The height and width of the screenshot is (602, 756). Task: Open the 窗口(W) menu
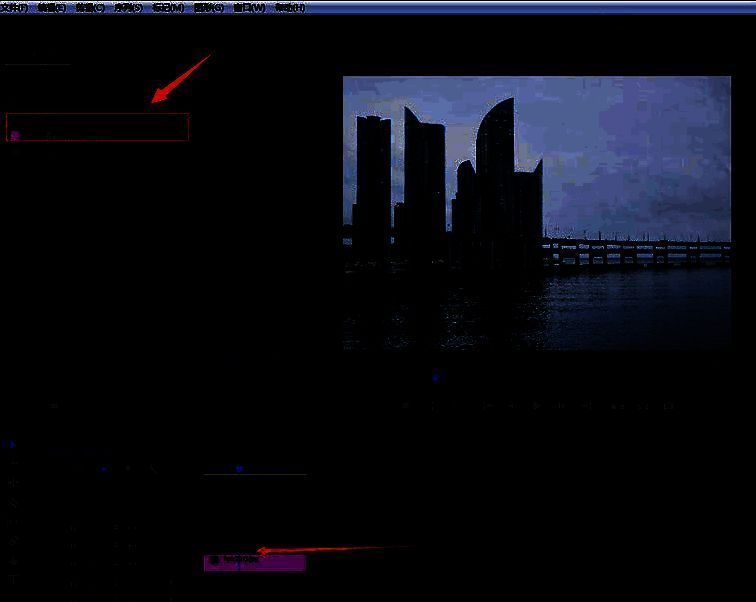point(249,7)
